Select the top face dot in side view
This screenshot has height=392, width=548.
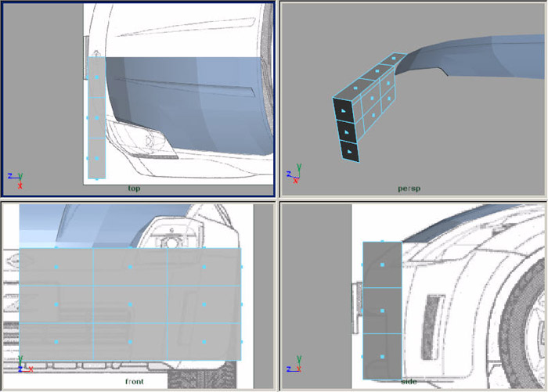click(382, 265)
